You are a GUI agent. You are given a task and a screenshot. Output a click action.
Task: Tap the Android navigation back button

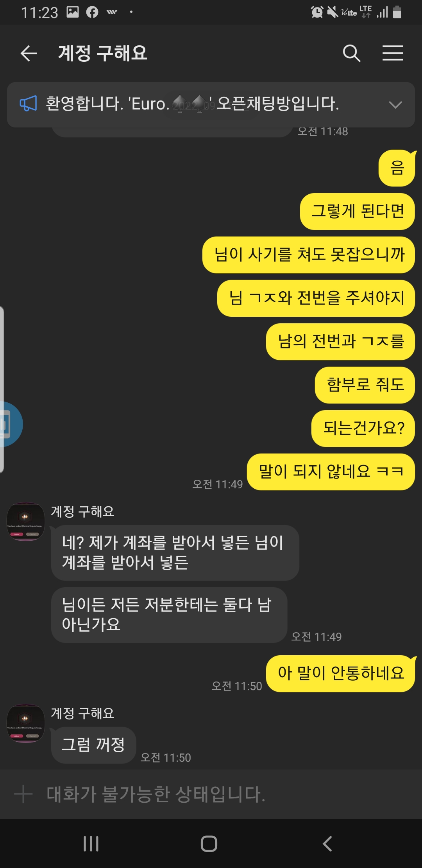point(327,843)
